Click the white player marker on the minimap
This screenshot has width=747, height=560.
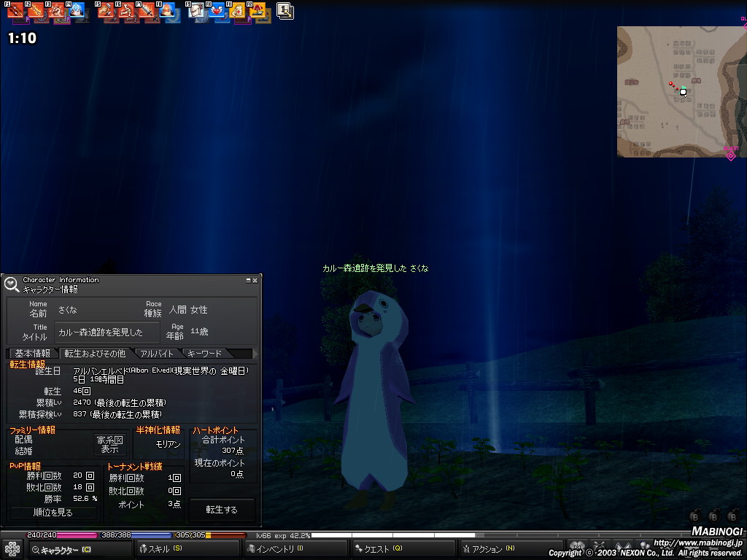[x=683, y=92]
